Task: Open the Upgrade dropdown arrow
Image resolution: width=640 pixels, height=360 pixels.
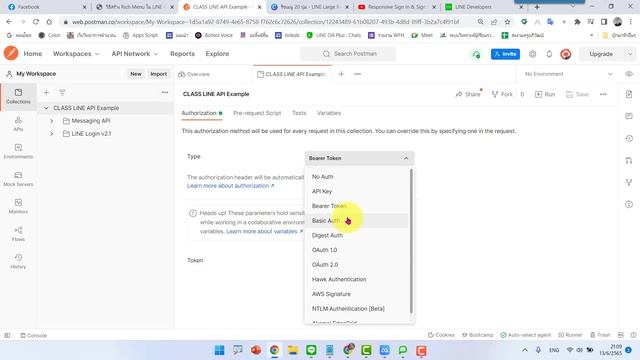Action: coord(630,54)
